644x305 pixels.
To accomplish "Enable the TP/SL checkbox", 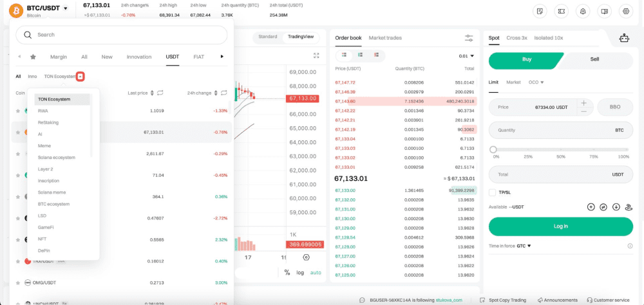I will (493, 192).
